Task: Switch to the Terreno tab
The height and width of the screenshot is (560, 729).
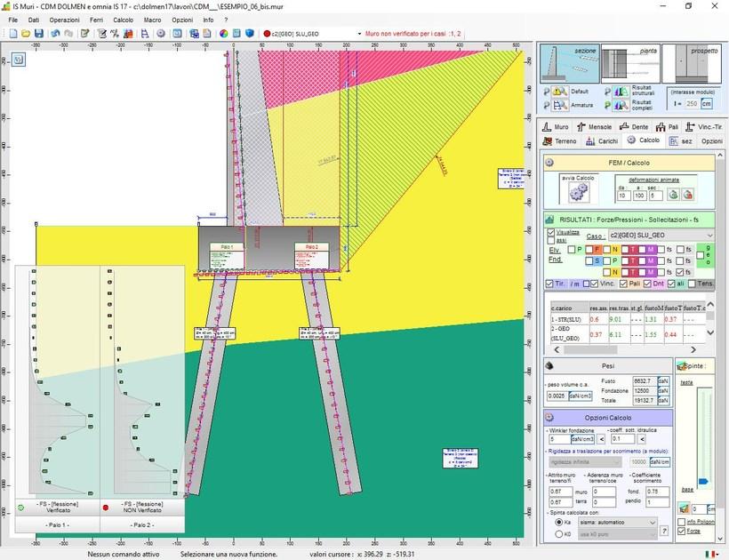Action: pyautogui.click(x=561, y=141)
